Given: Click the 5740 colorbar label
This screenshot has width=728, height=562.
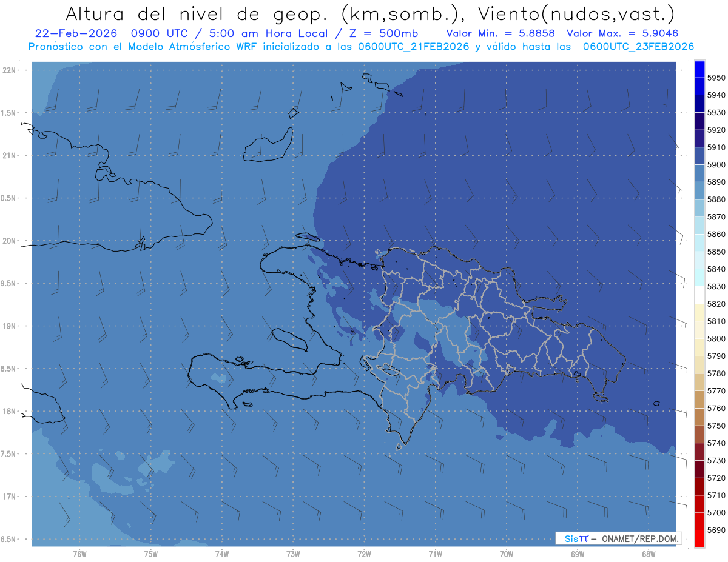Looking at the screenshot, I should 717,443.
